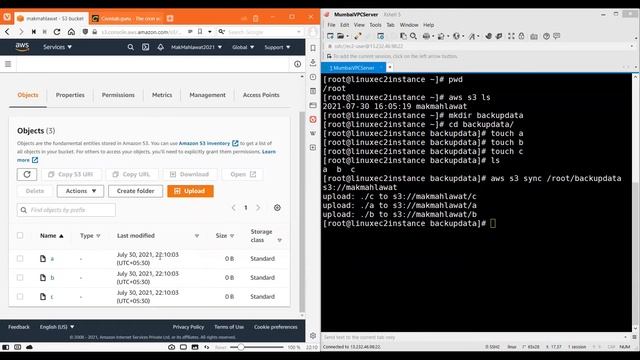Screen dimensions: 640x360
Task: Select object b checkbox
Action: tap(20, 278)
